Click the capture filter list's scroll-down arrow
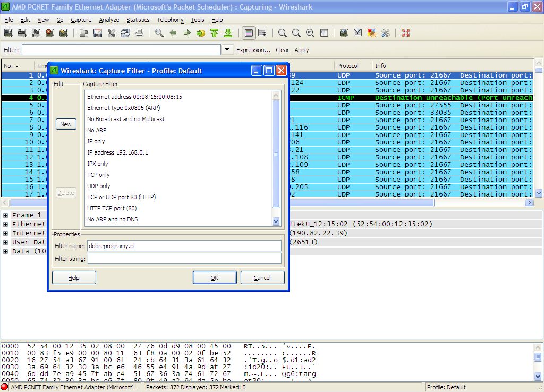 [x=276, y=221]
